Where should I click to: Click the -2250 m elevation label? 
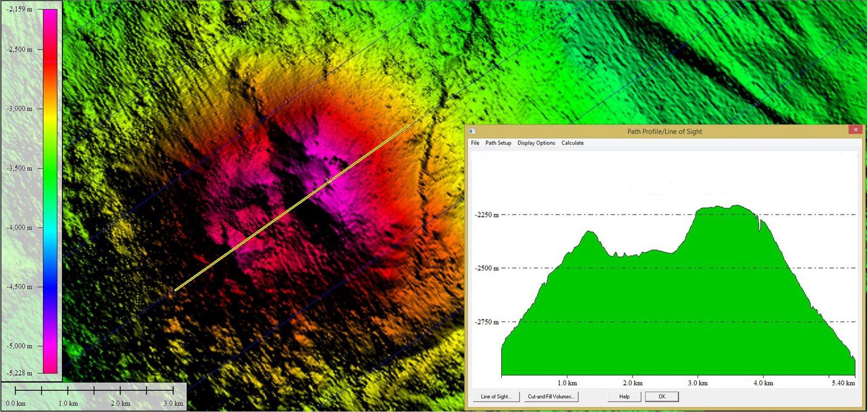pyautogui.click(x=487, y=215)
